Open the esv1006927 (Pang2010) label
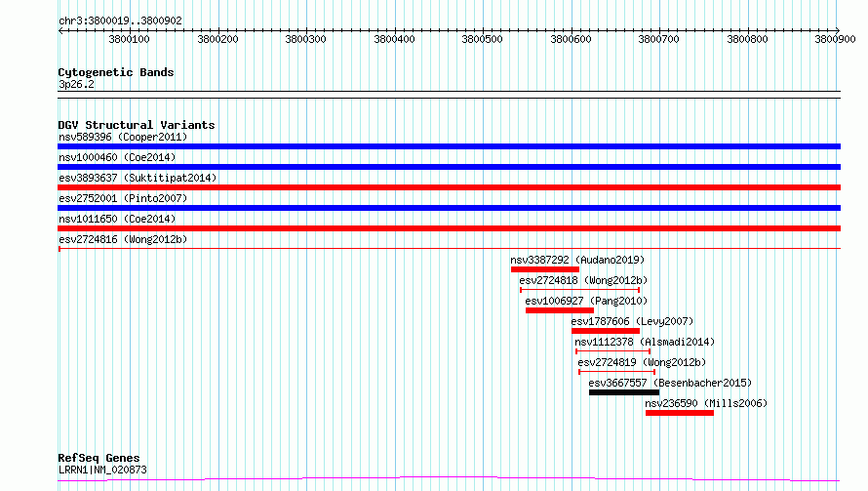The height and width of the screenshot is (491, 868). pos(586,301)
